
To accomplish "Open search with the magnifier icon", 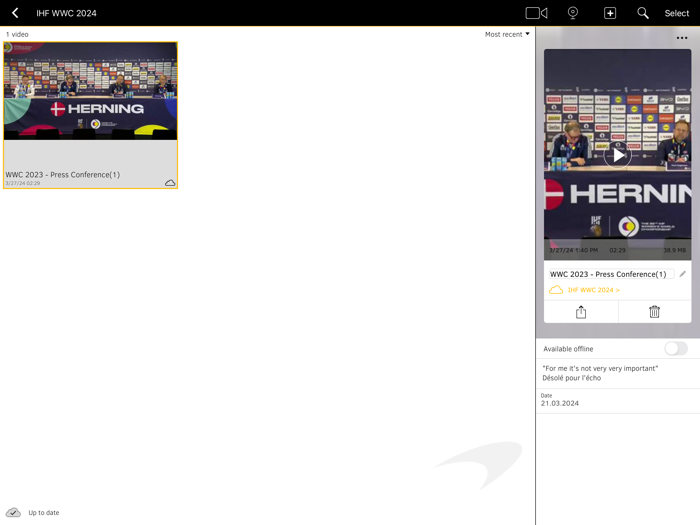I will pyautogui.click(x=643, y=13).
